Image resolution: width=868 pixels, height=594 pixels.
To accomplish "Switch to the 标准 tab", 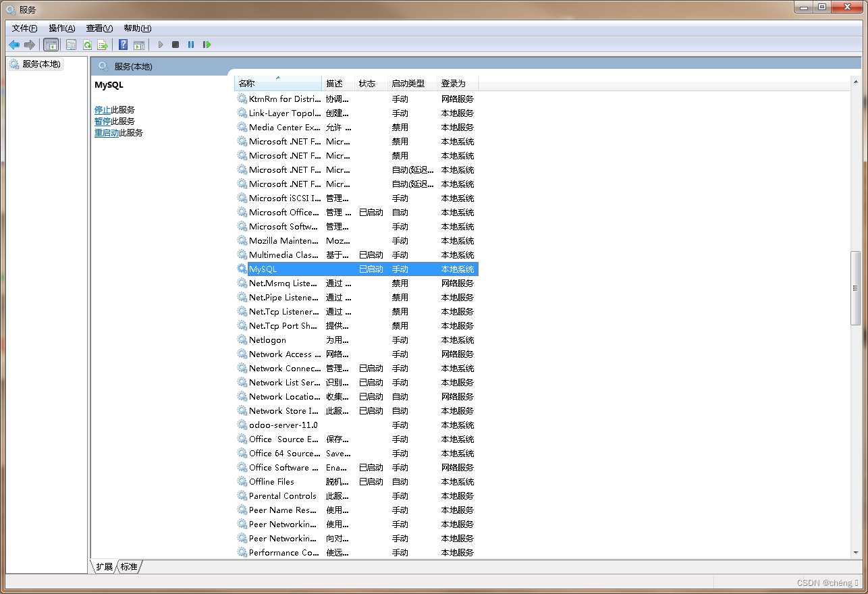I will (129, 566).
